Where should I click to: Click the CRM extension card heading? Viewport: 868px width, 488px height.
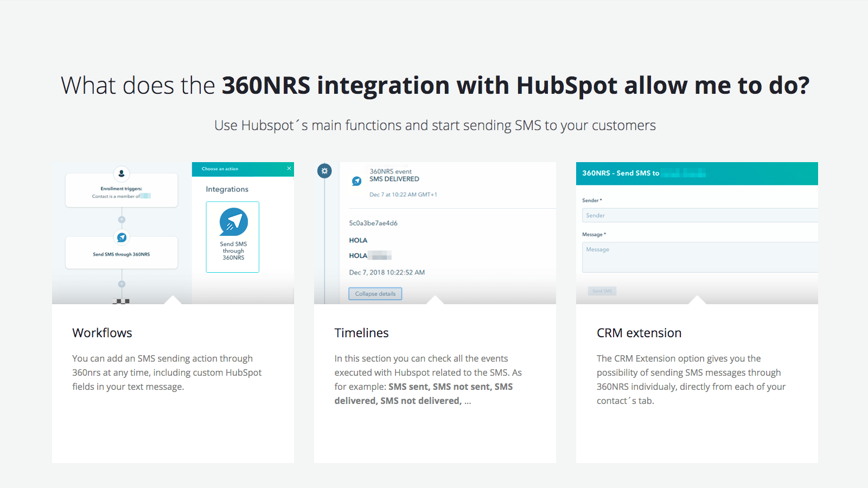639,333
